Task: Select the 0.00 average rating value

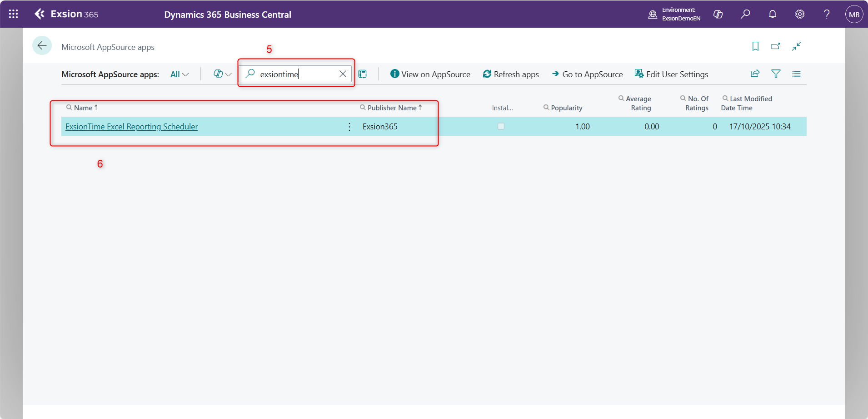Action: pyautogui.click(x=652, y=127)
